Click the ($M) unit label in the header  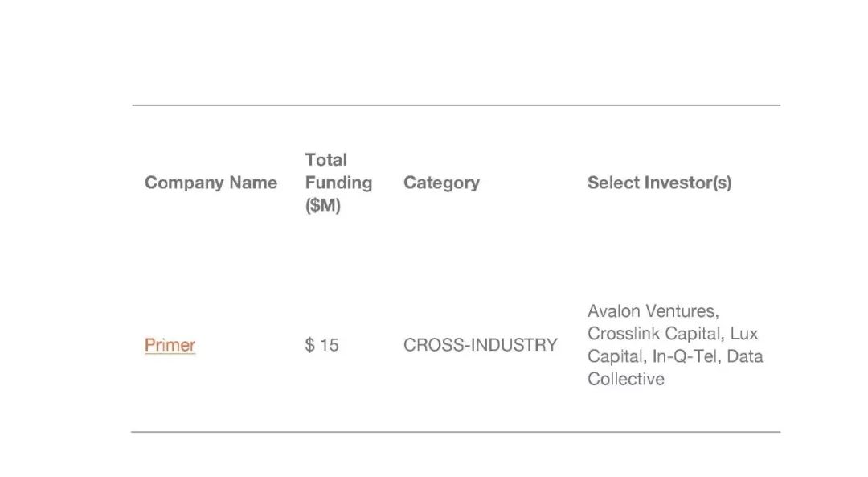(x=323, y=206)
